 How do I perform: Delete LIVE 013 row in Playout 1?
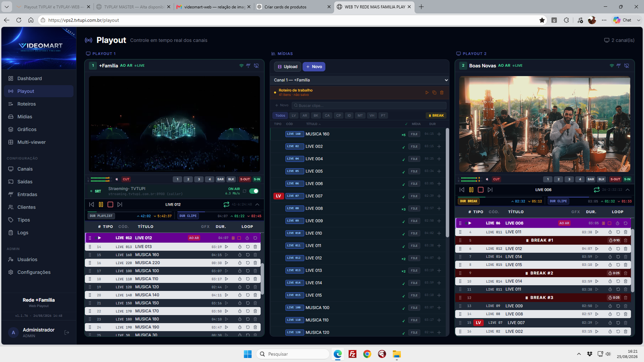[x=255, y=247]
